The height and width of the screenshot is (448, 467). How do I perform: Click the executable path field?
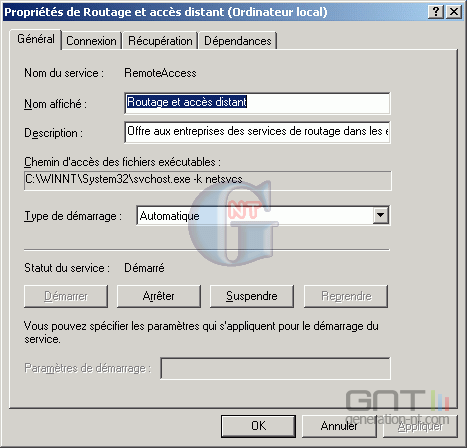coord(208,180)
